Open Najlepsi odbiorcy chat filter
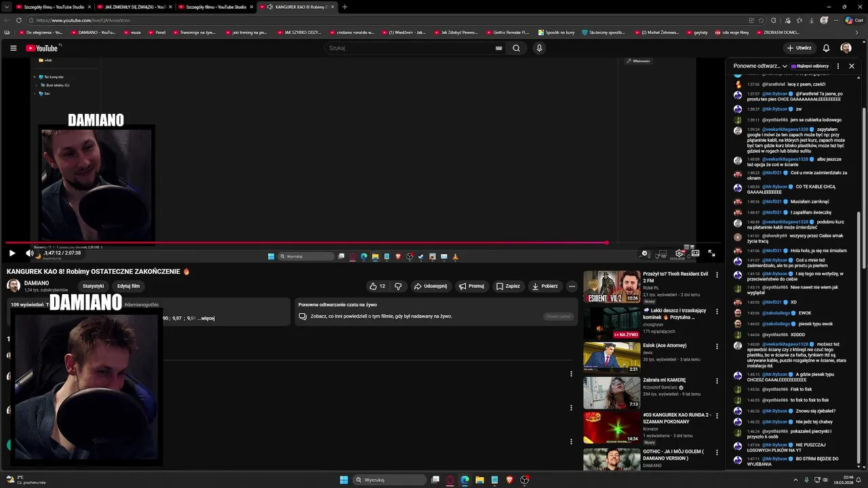Image resolution: width=868 pixels, height=488 pixels. tap(810, 66)
